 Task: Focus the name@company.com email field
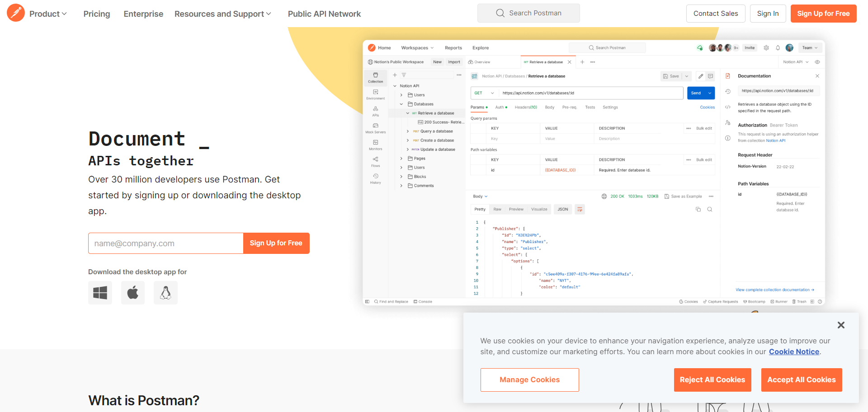coord(166,243)
